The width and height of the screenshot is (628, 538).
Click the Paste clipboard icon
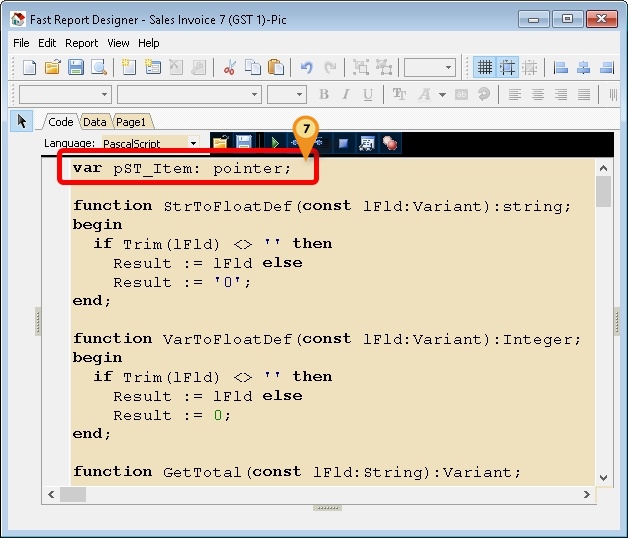tap(275, 68)
